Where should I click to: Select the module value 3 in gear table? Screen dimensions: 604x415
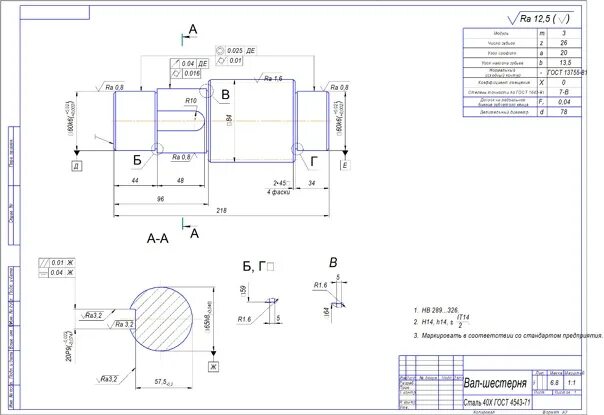[564, 34]
